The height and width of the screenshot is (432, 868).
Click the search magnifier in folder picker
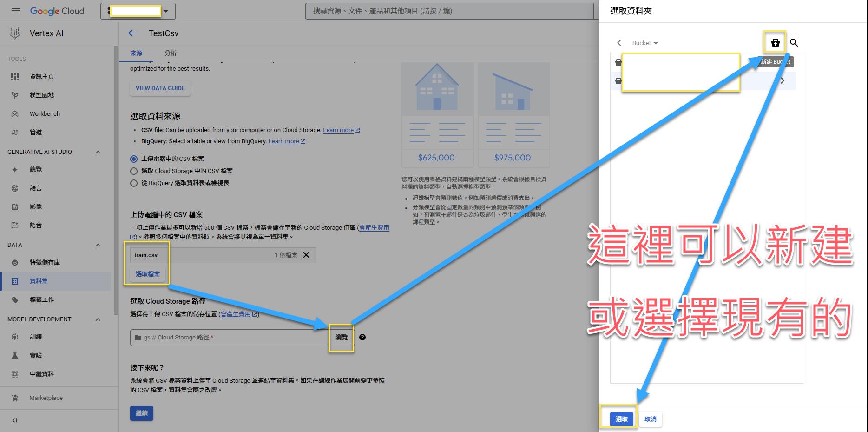point(794,43)
